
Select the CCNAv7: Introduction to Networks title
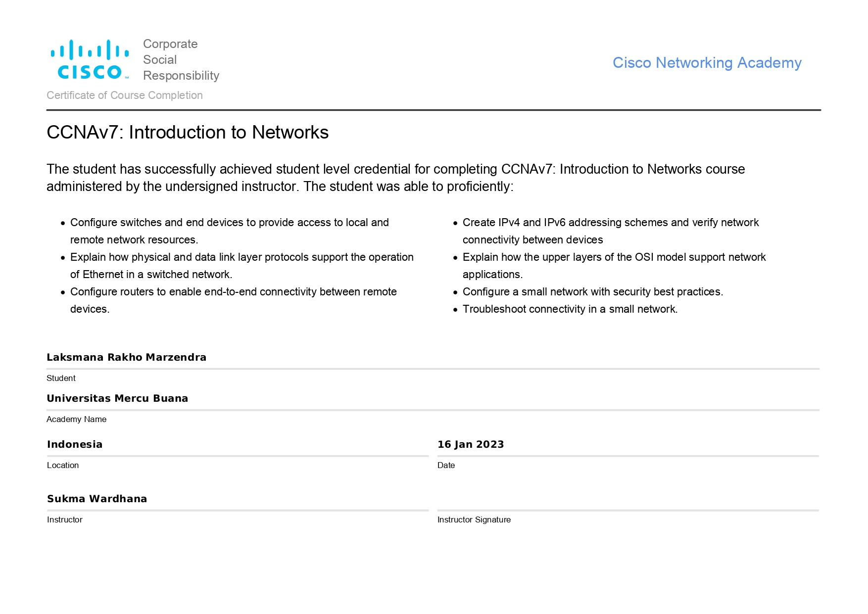coord(188,133)
